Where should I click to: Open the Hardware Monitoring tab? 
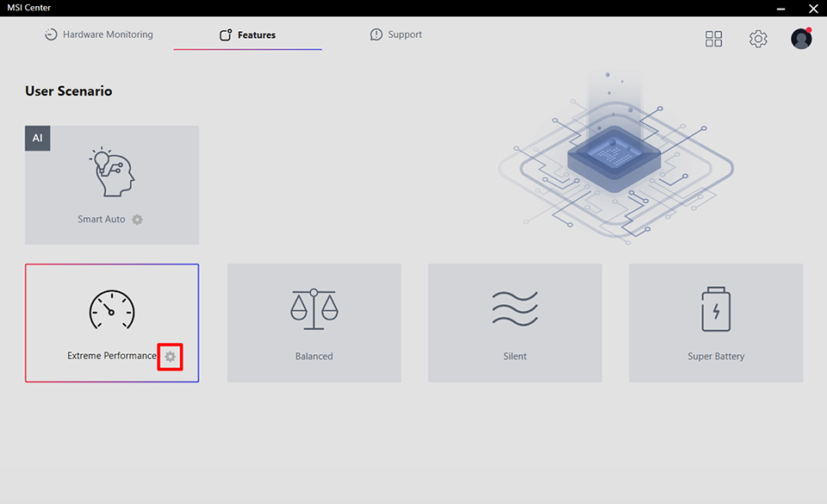(x=99, y=34)
